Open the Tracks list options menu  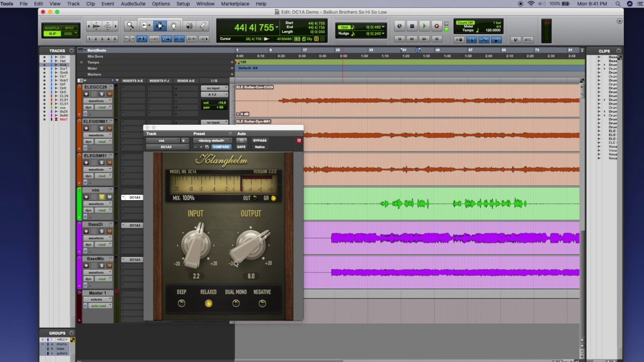point(71,50)
